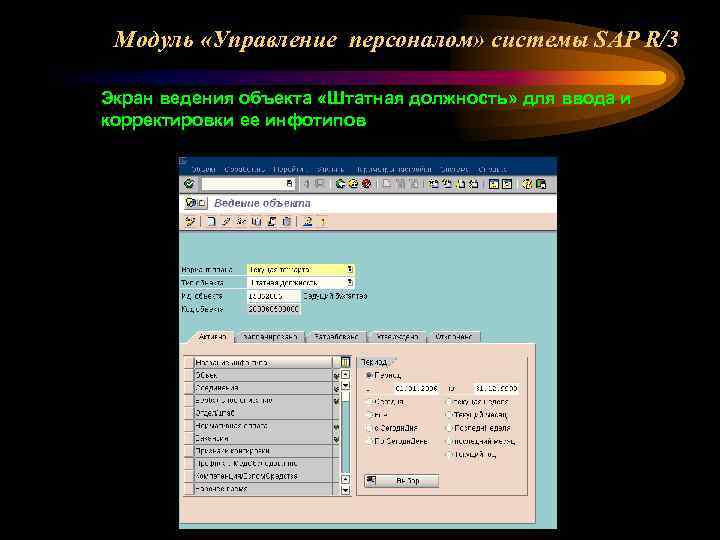Image resolution: width=720 pixels, height=540 pixels.
Task: Click the table settings icon beside Название инфотипа
Action: [345, 362]
